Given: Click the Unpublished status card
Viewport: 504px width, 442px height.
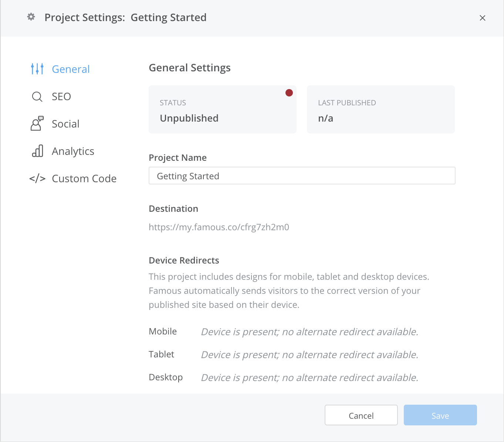Looking at the screenshot, I should 222,110.
